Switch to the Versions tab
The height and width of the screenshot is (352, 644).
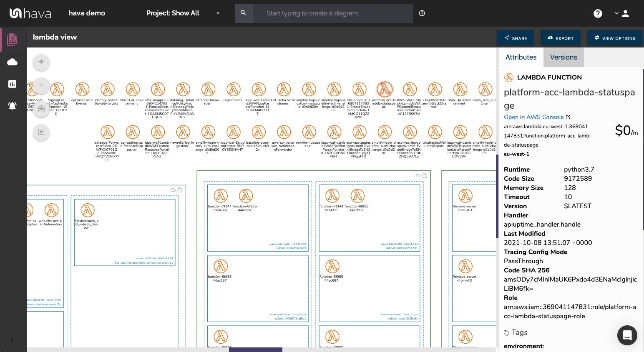563,57
